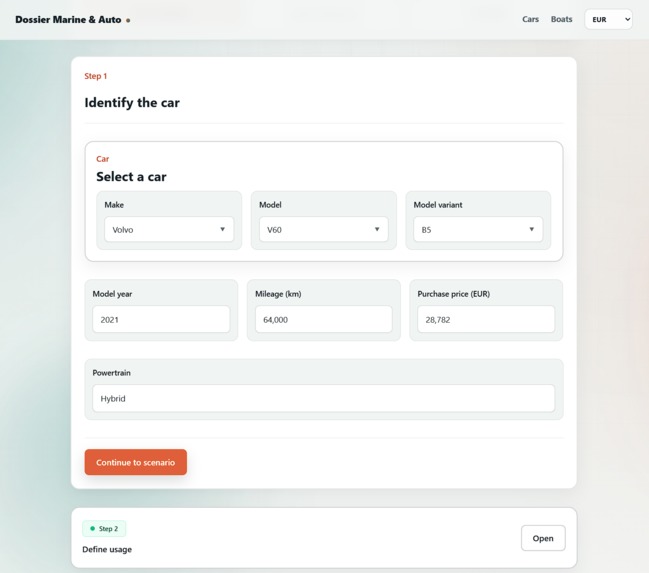The width and height of the screenshot is (649, 573).
Task: Focus the Model year field
Action: click(161, 319)
